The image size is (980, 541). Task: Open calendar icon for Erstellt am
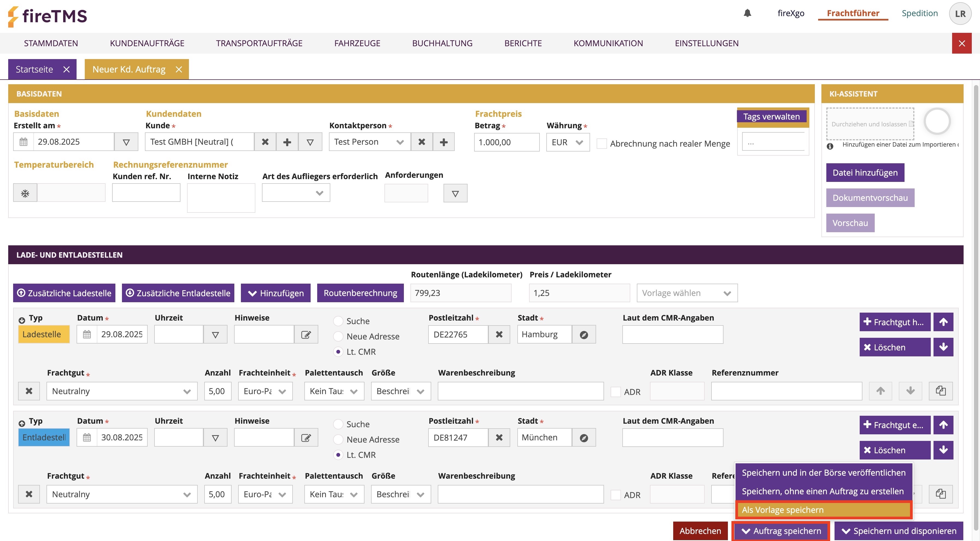(x=24, y=142)
